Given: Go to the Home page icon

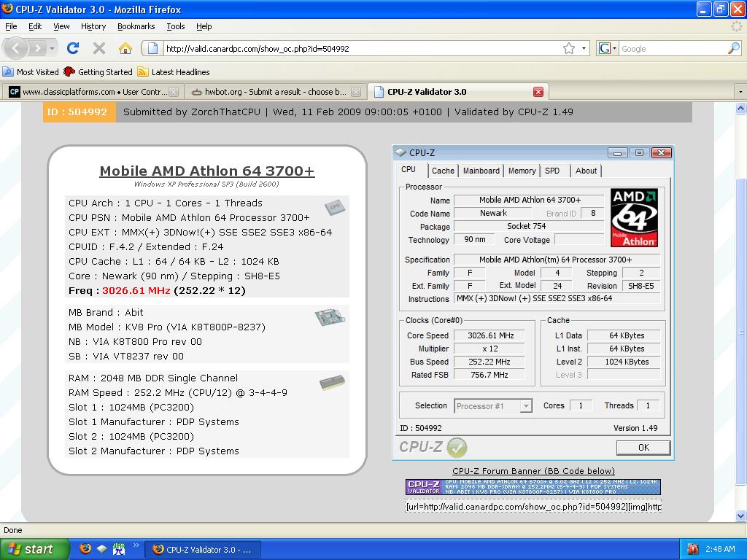Looking at the screenshot, I should pos(125,48).
